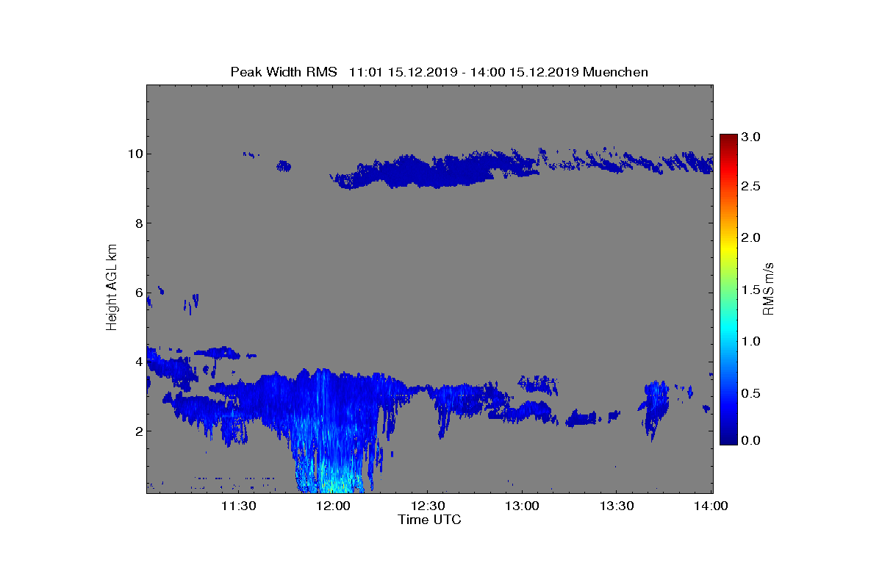Viewport: 882px width, 588px height.
Task: Click the 14:00 time tick label
Action: pyautogui.click(x=711, y=506)
